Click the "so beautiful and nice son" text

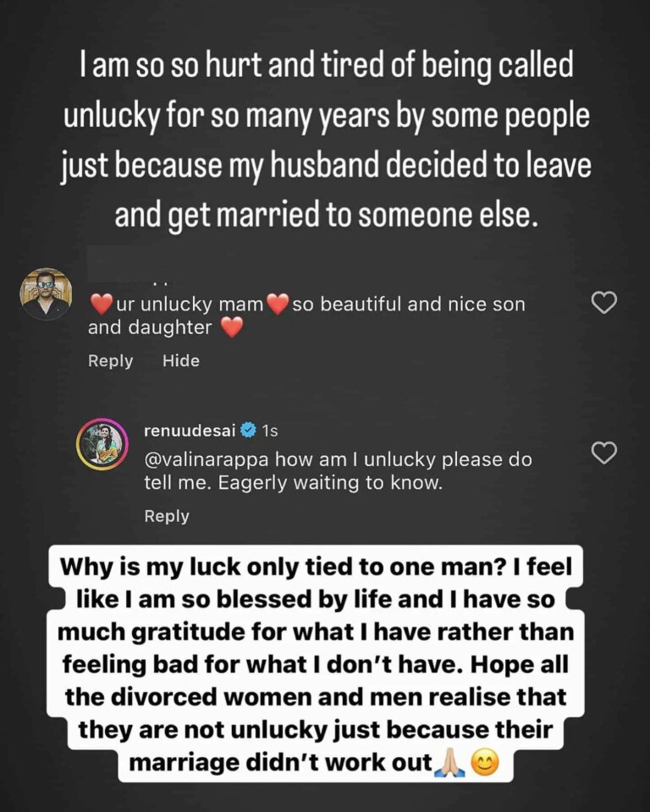point(409,304)
